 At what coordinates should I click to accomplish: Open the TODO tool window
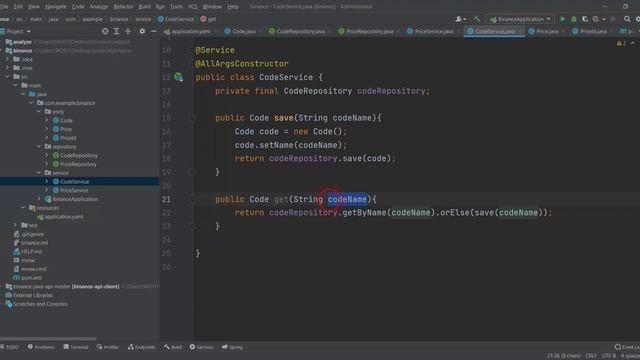coord(9,347)
